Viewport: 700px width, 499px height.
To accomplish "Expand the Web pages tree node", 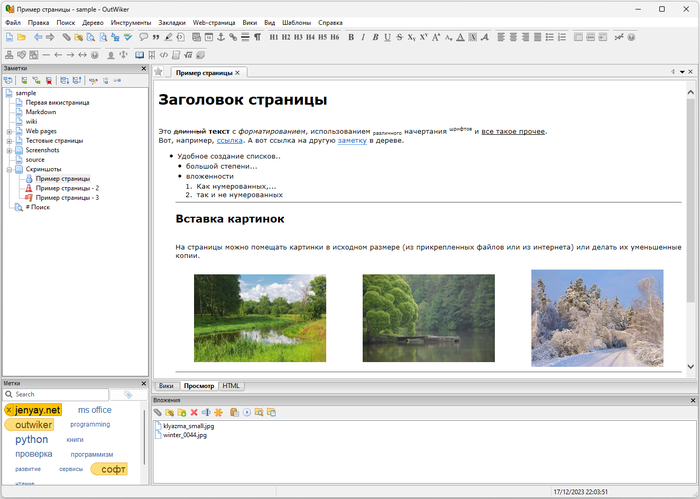I will (x=9, y=131).
